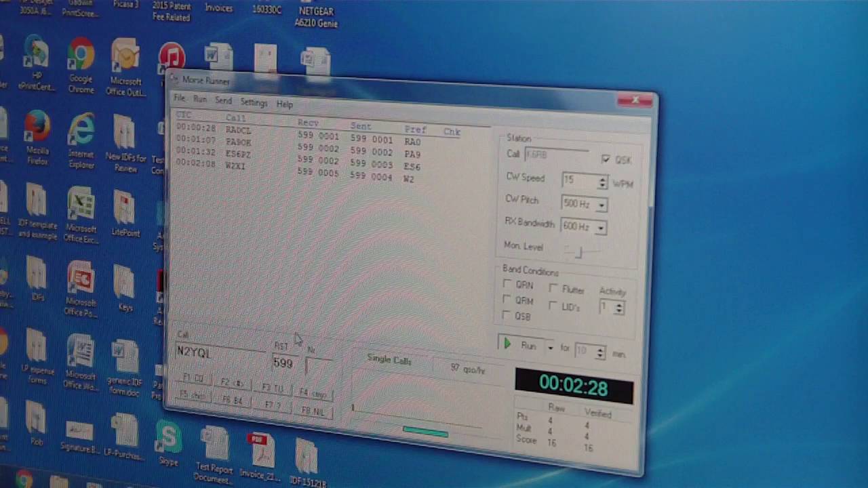Viewport: 868px width, 488px height.
Task: Select the LP expense forms folder
Action: [37, 357]
